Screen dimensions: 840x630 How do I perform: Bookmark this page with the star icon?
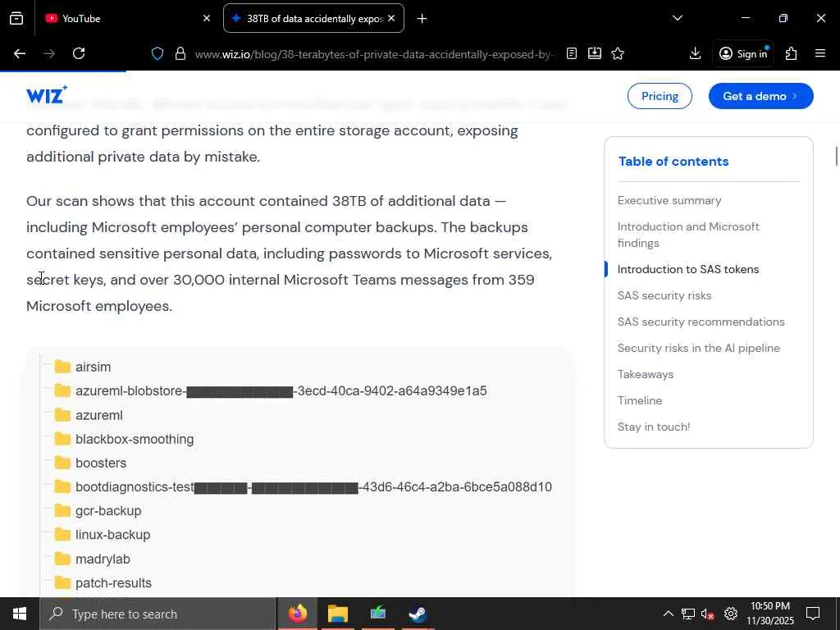coord(618,53)
